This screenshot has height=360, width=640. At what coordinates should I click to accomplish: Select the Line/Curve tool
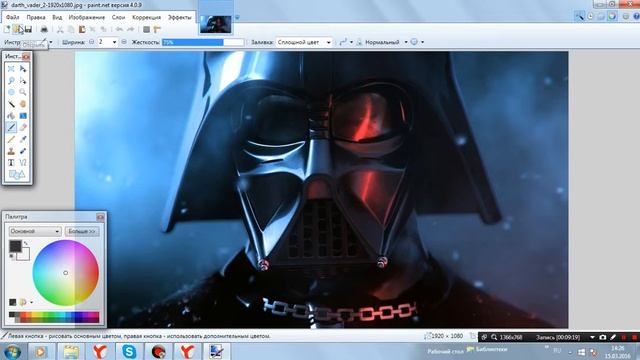pos(23,163)
